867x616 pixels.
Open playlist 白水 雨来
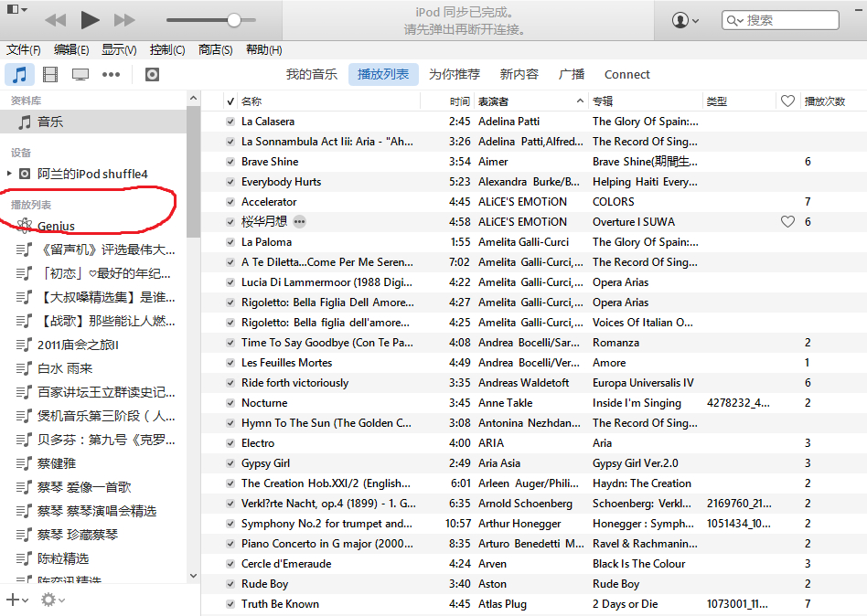click(x=65, y=368)
